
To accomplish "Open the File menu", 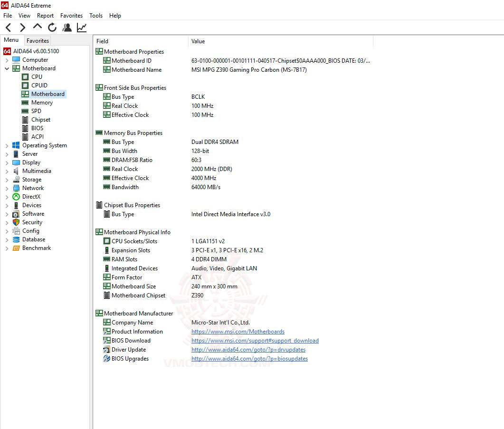I will pyautogui.click(x=8, y=15).
